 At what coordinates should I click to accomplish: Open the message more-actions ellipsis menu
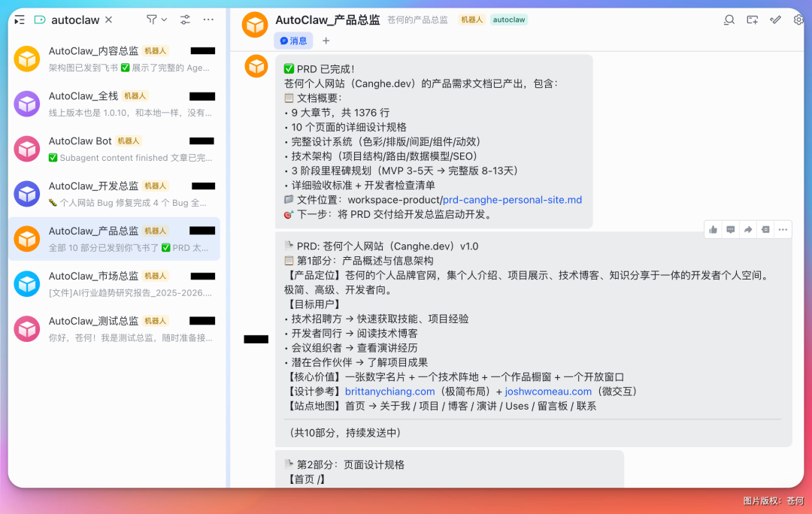[782, 229]
